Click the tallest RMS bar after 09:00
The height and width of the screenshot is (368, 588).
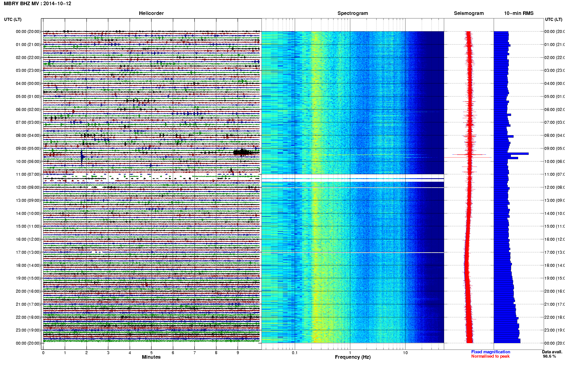[x=511, y=154]
